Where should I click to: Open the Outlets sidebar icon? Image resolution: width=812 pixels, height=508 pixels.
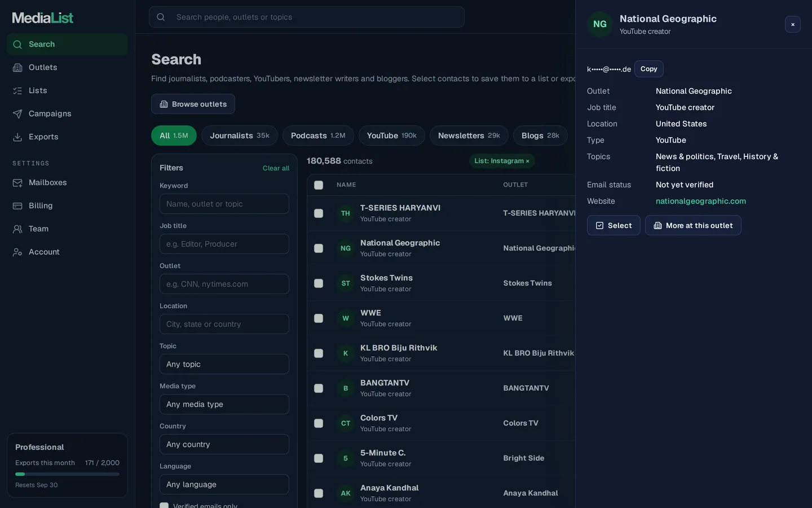tap(17, 68)
